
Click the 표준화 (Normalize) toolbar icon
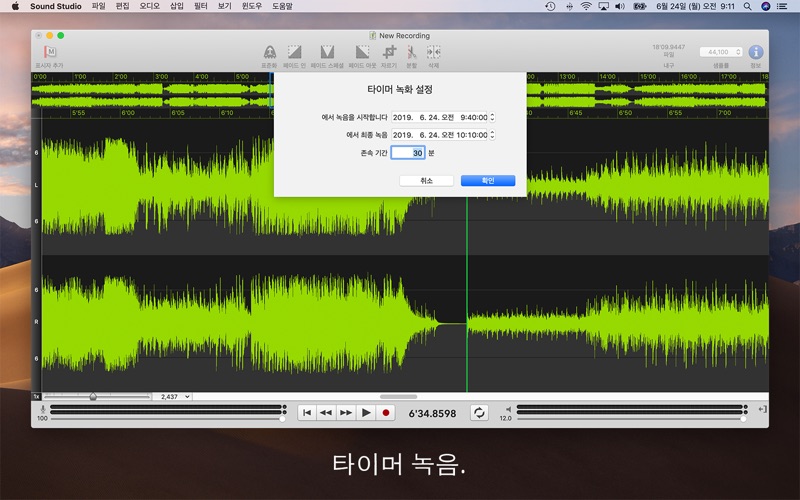tap(269, 52)
